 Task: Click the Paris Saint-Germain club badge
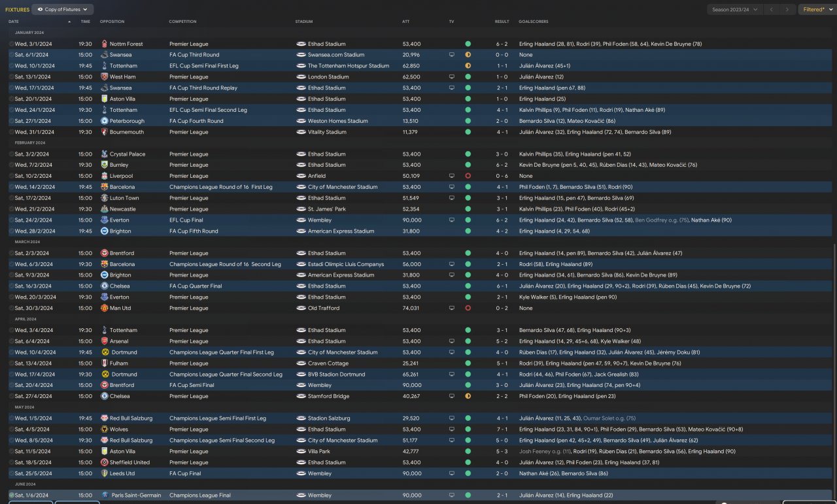105,496
